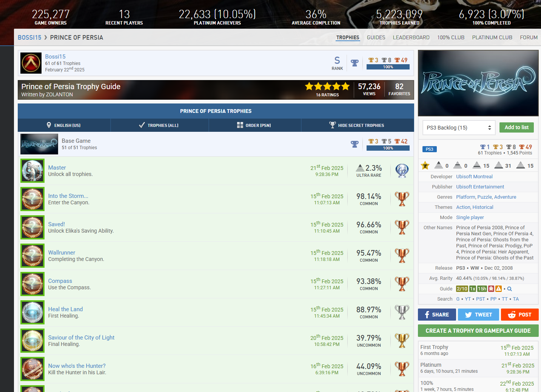Viewport: 541px width, 392px height.
Task: Click Create a Trophy or Gameplay Guide
Action: pyautogui.click(x=478, y=330)
